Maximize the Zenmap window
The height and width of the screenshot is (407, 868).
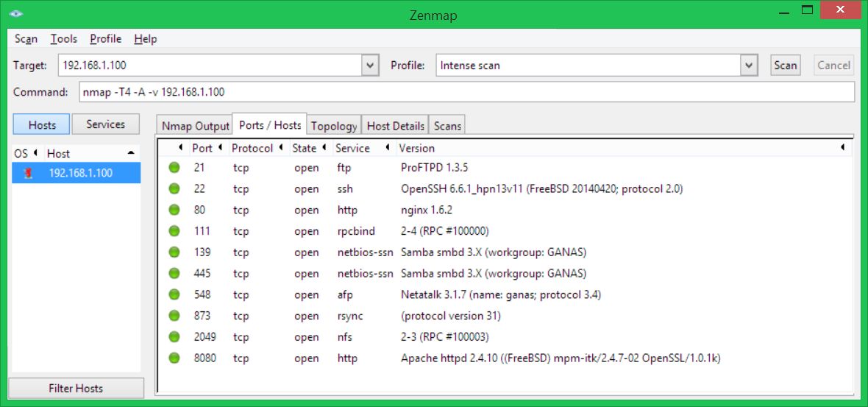click(x=808, y=10)
